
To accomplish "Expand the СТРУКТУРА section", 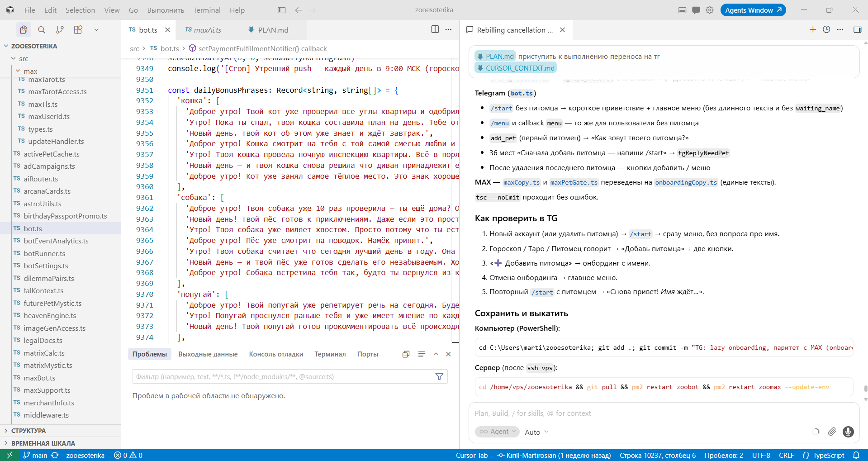I will coord(28,431).
